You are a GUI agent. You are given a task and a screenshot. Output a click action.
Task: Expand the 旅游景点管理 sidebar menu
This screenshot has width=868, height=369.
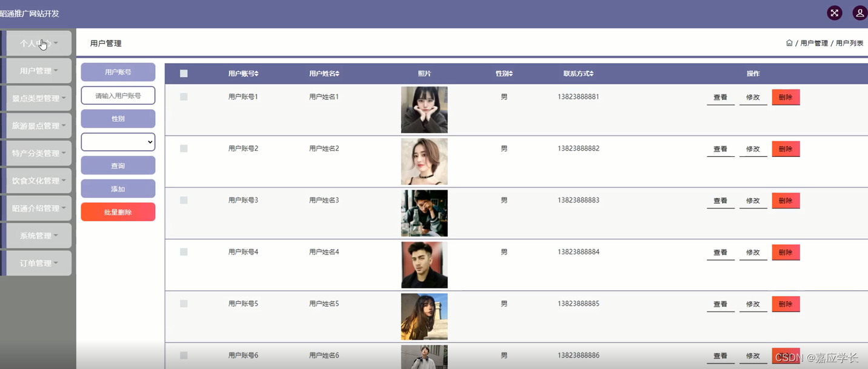(x=39, y=126)
